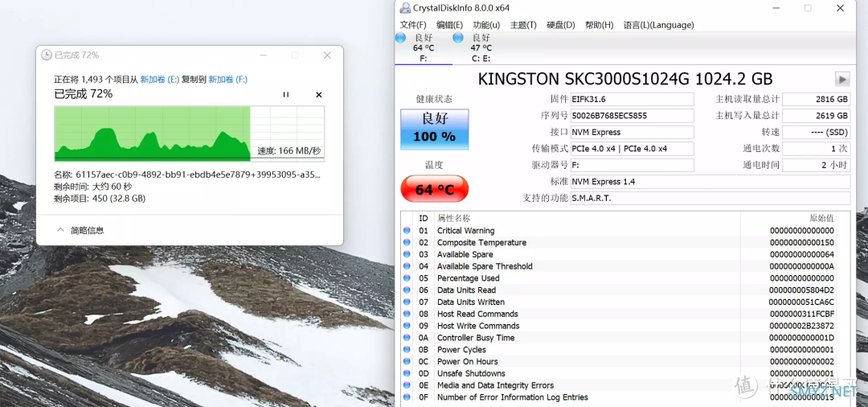Click the 剩余时间: 大约 60 秒 text

click(92, 186)
